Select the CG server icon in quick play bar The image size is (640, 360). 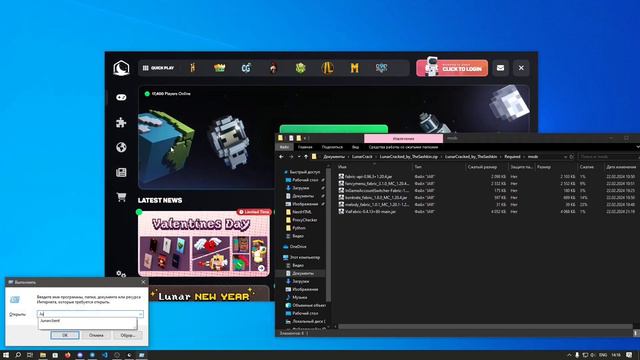246,68
